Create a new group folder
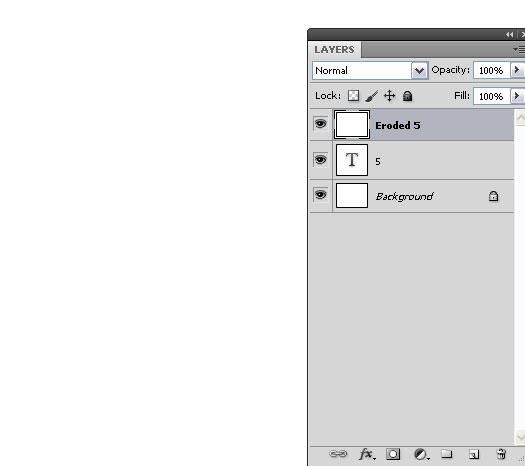This screenshot has width=525, height=466. tap(447, 454)
